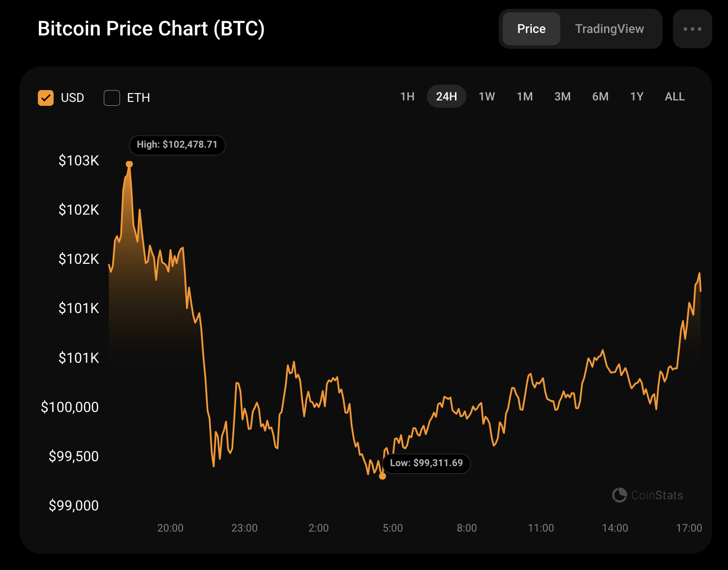The image size is (728, 570).
Task: Select the 24H time range
Action: tap(446, 96)
